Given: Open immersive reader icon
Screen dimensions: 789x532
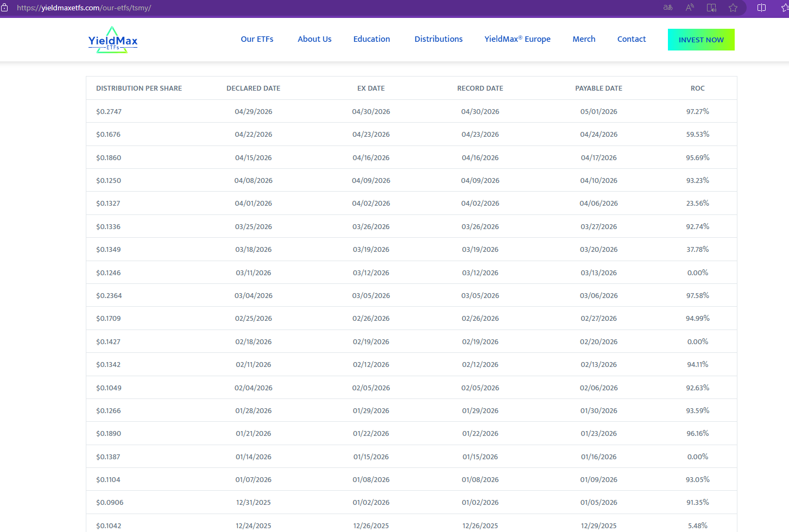Looking at the screenshot, I should tap(711, 8).
